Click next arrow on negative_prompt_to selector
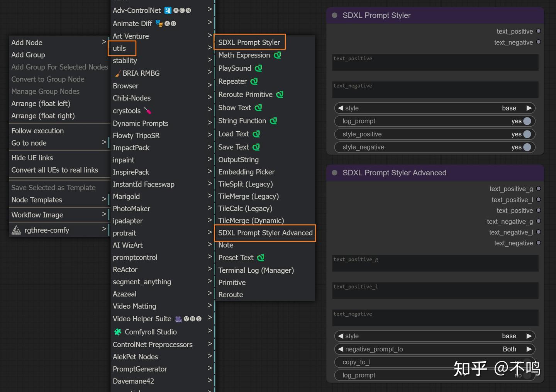 coord(529,349)
